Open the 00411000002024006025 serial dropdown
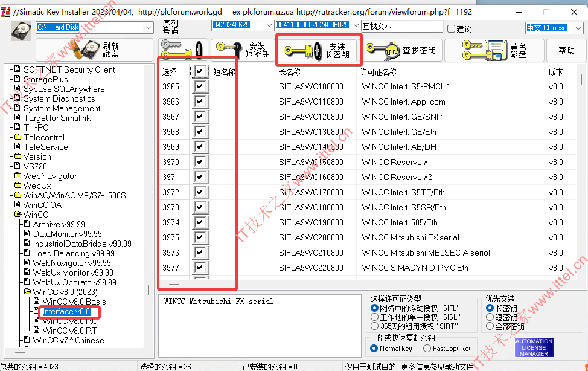 356,25
